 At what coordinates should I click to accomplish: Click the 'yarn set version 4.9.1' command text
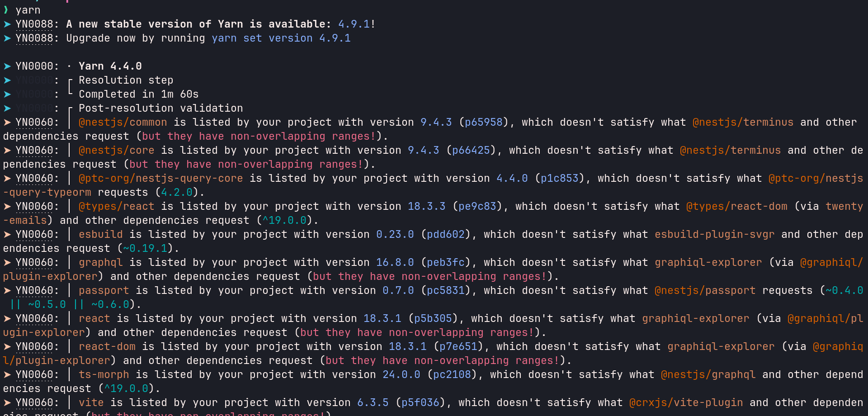pos(281,38)
